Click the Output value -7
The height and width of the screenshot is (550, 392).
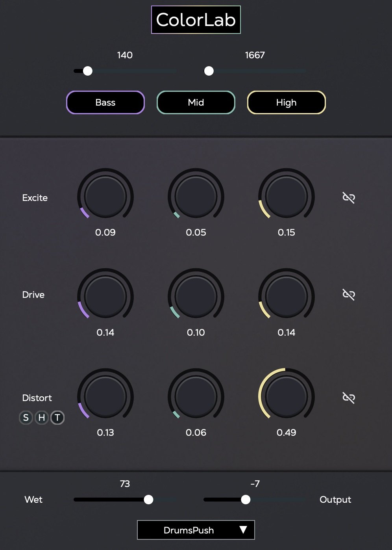(x=255, y=484)
